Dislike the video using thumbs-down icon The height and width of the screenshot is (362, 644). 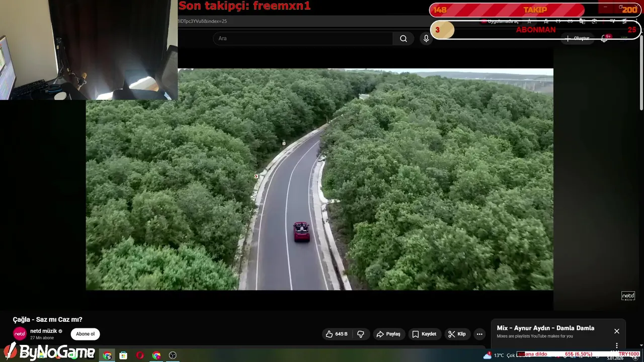(x=361, y=334)
